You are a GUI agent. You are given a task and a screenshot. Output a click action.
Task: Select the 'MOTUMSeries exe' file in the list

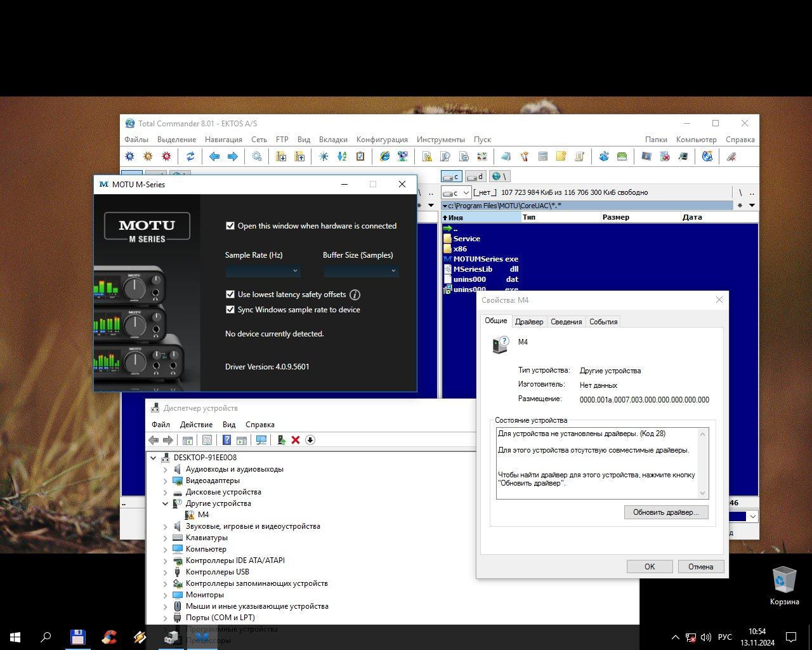485,259
